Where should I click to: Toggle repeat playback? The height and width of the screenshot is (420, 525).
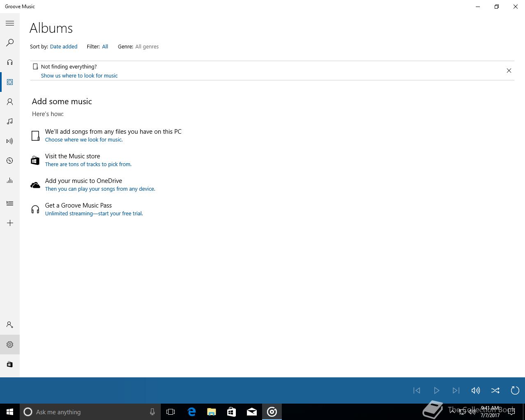515,390
